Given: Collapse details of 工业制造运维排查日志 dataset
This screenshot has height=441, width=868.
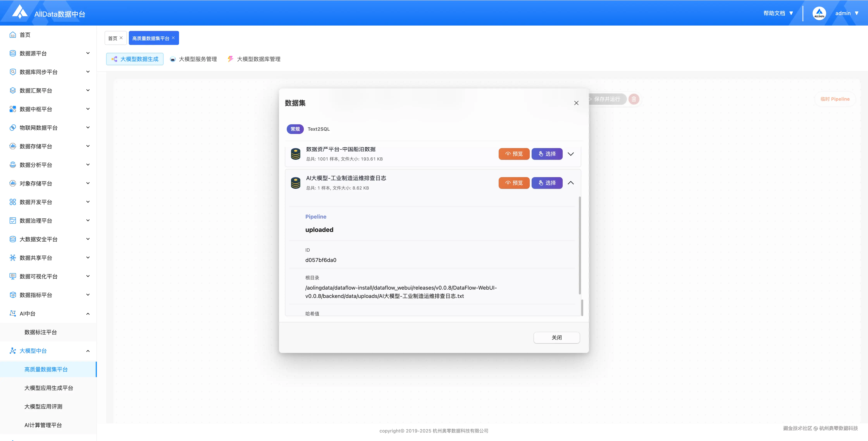Looking at the screenshot, I should [571, 183].
